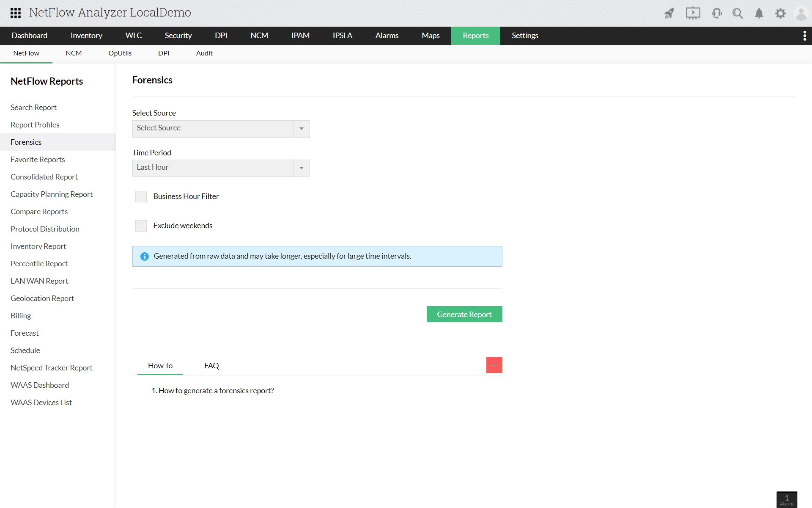Open the user profile avatar
This screenshot has height=508, width=812.
(801, 13)
